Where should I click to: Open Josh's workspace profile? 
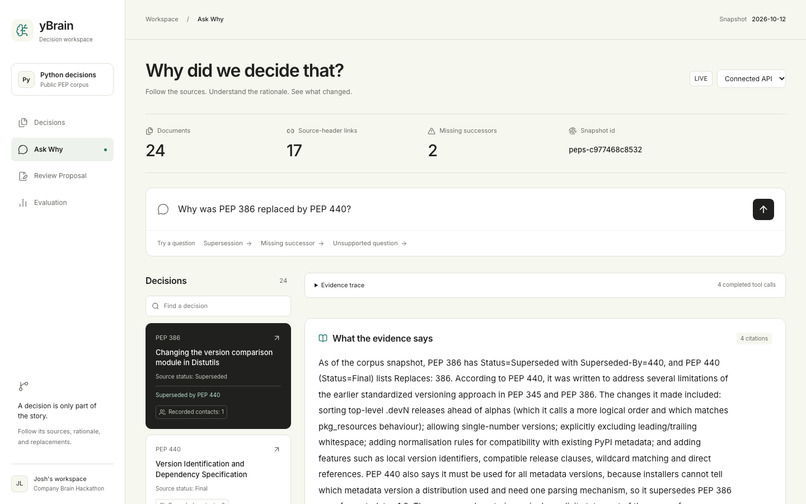coord(62,483)
